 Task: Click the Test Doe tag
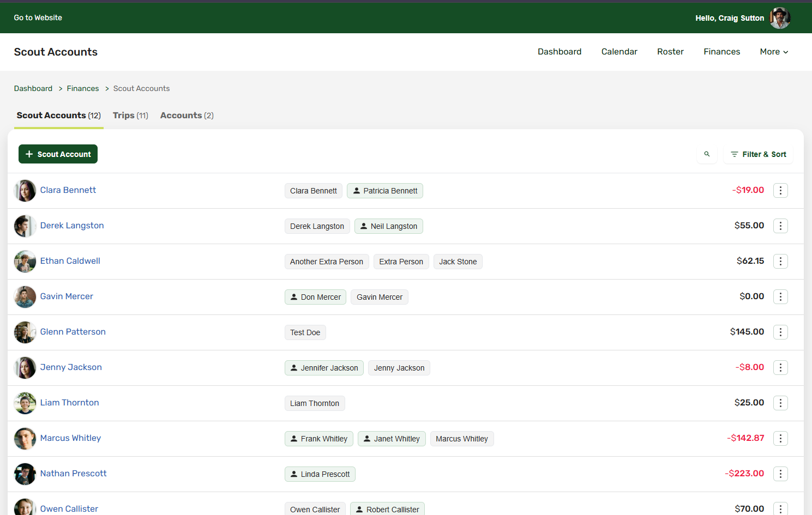tap(305, 332)
